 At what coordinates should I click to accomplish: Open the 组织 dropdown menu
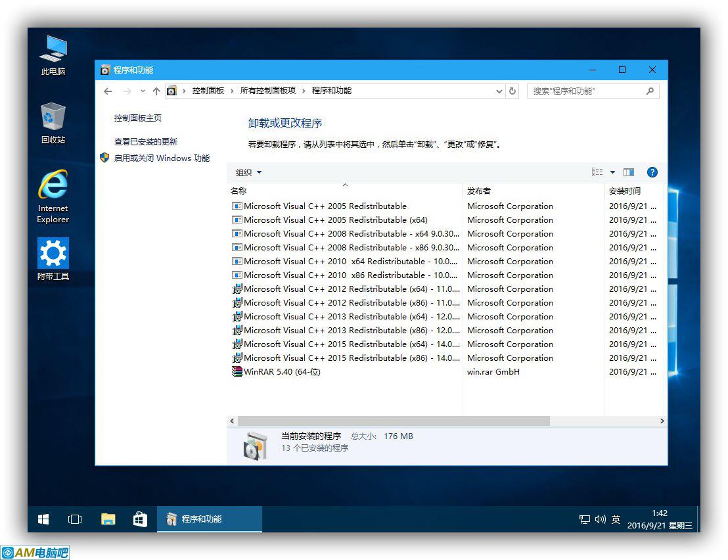[x=248, y=173]
